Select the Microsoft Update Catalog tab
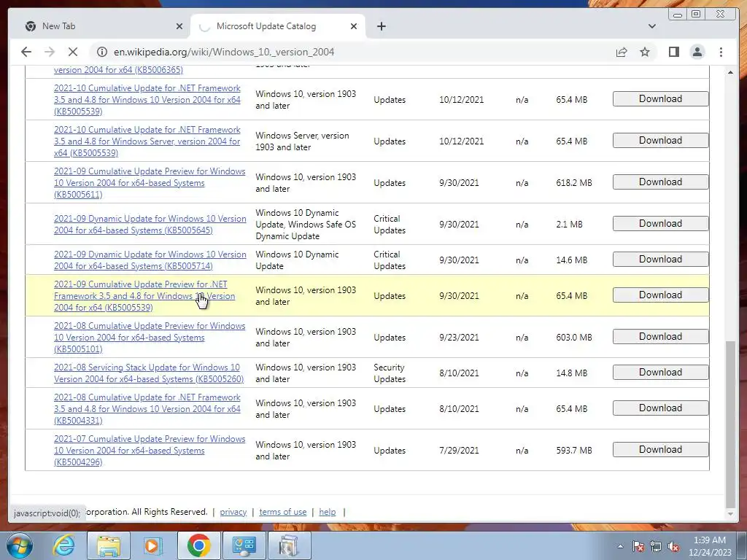Viewport: 747px width, 560px height. coord(278,26)
